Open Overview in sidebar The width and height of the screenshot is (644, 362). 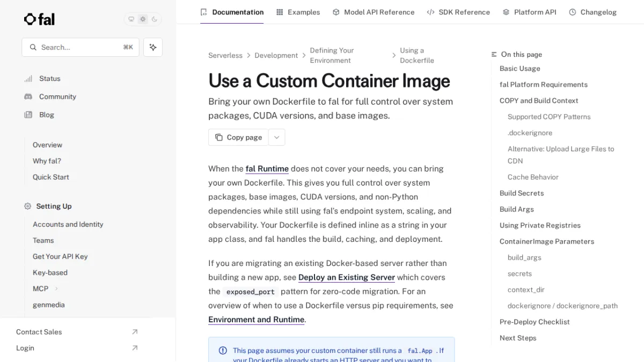click(47, 145)
